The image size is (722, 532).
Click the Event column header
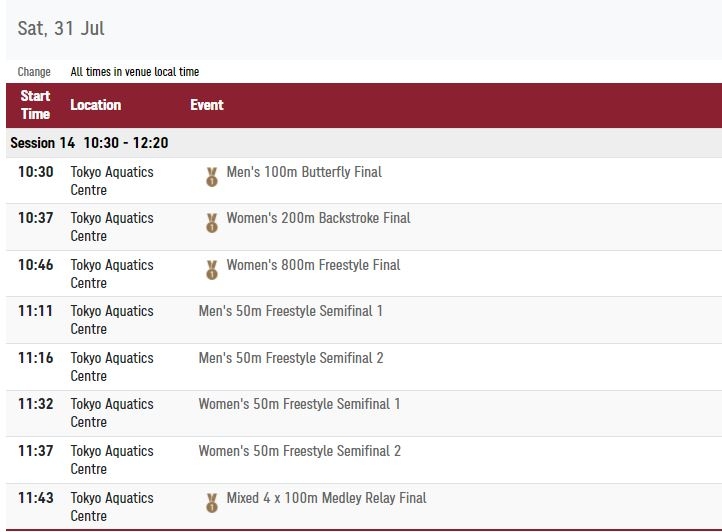click(207, 105)
